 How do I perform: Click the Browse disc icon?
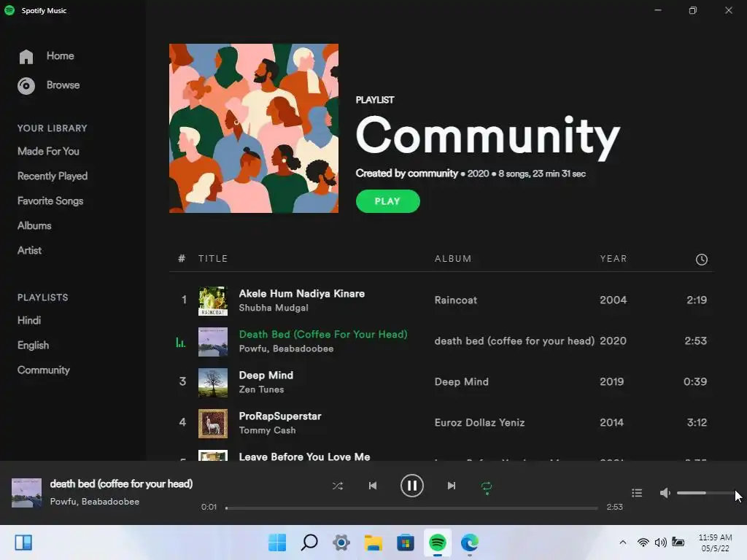[26, 86]
